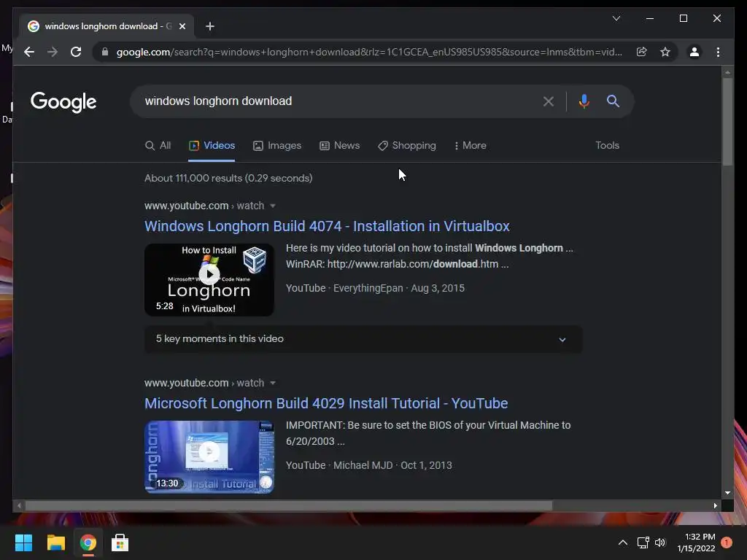Click the Michael MJD Oct 1, 2013 text
Image resolution: width=747 pixels, height=560 pixels.
392,465
